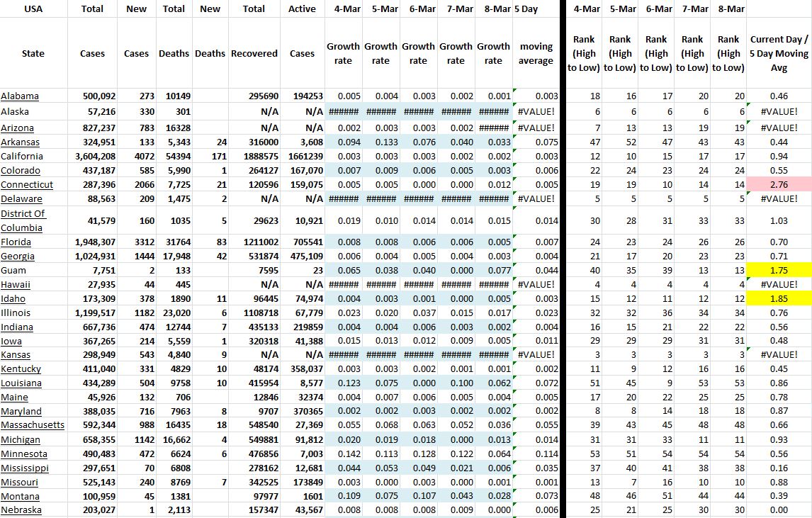This screenshot has height=518, width=812.
Task: Select the State column header cell
Action: [33, 54]
